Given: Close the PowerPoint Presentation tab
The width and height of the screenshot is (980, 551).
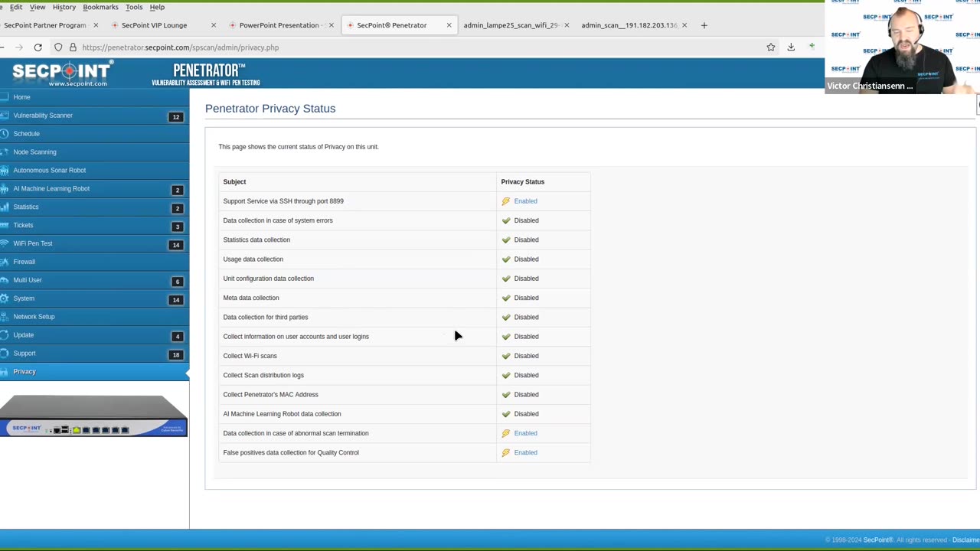Looking at the screenshot, I should (x=331, y=25).
